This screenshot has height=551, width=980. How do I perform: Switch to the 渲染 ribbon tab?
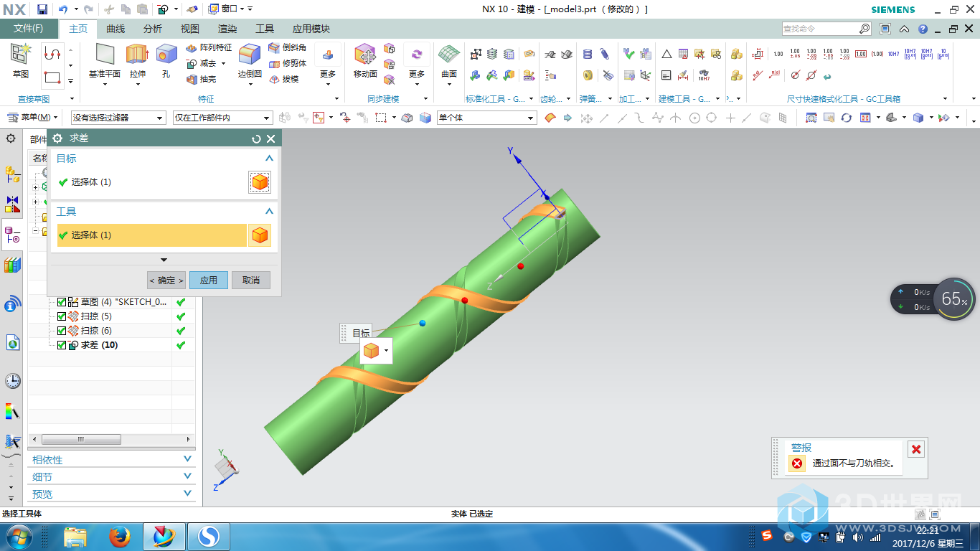227,29
